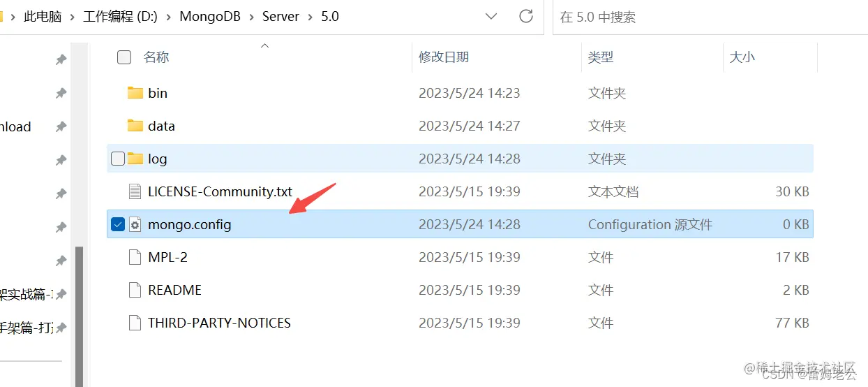Screen dimensions: 868x387
Task: Click the 2023/5/24 14:23 date of bin
Action: (x=470, y=93)
